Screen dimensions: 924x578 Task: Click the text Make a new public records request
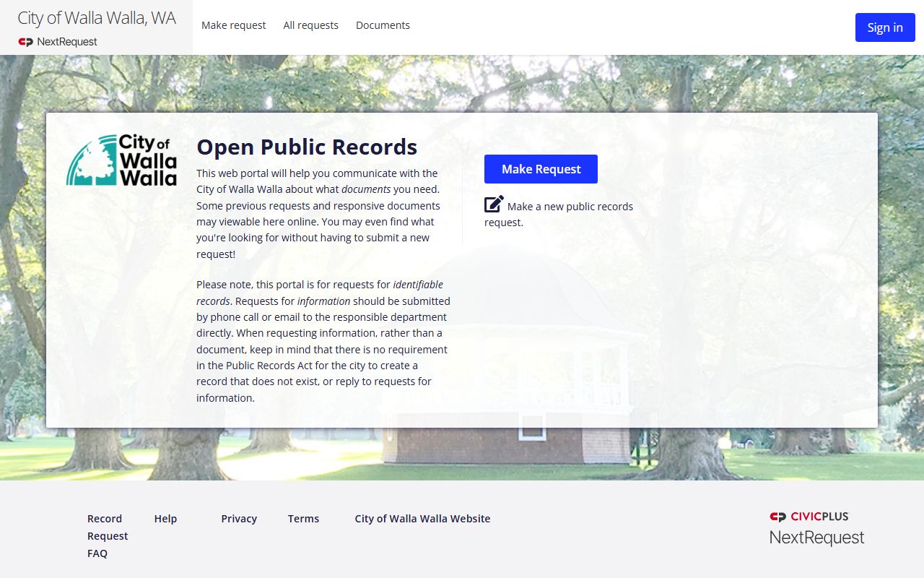coord(559,214)
